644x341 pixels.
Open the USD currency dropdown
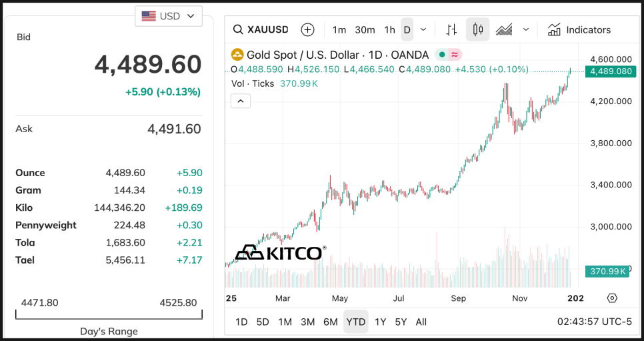tap(169, 16)
